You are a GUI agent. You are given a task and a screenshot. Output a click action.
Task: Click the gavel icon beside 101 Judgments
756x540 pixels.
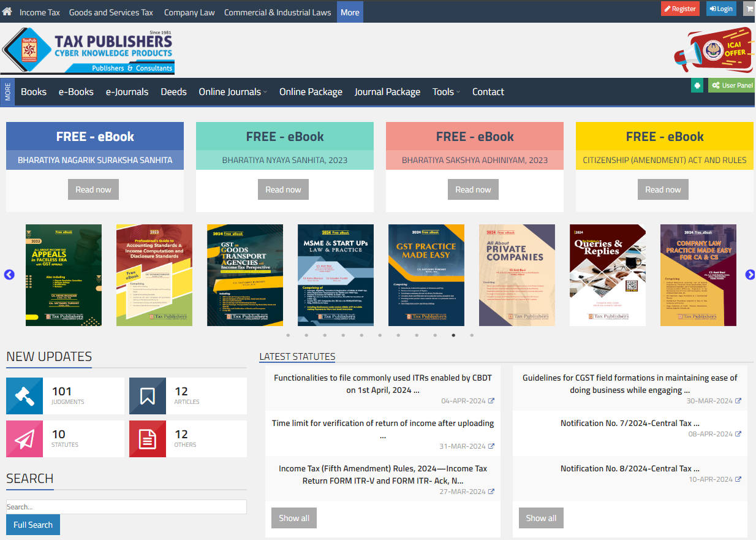click(x=25, y=395)
